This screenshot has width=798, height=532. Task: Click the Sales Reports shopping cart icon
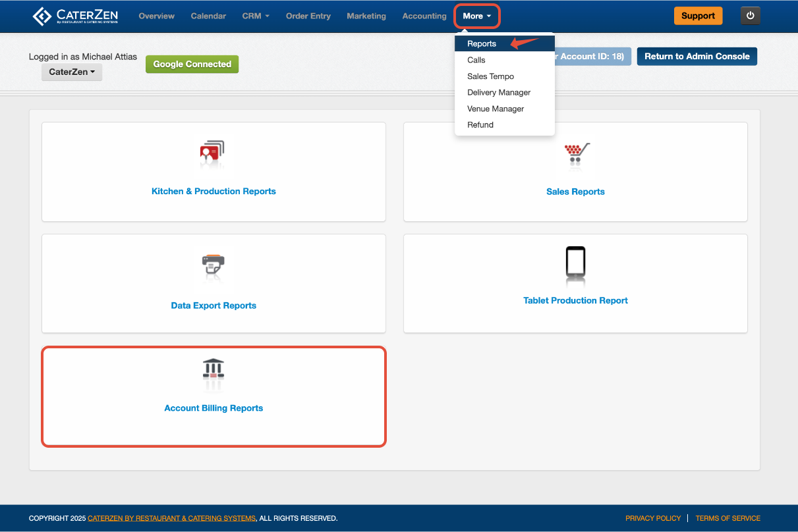(576, 155)
